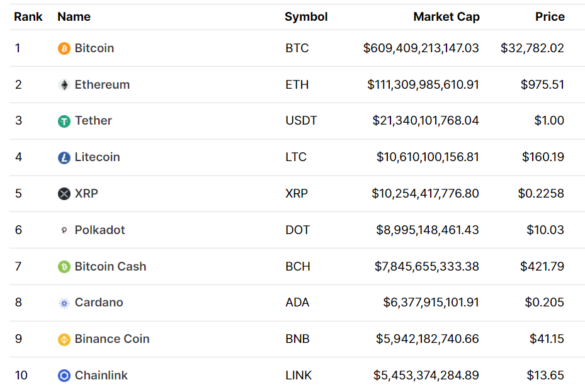Click the green Bitcoin Cash icon
Screen dimensions: 585x392
point(64,267)
